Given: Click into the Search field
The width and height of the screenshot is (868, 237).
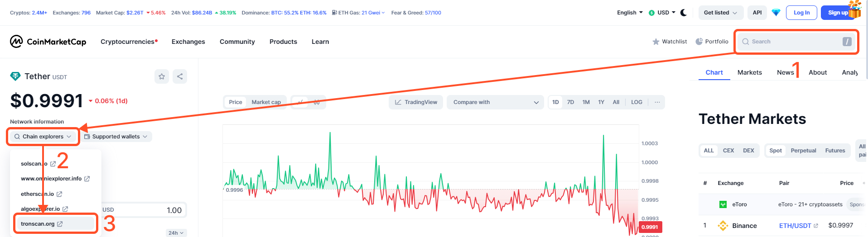Looking at the screenshot, I should 796,42.
